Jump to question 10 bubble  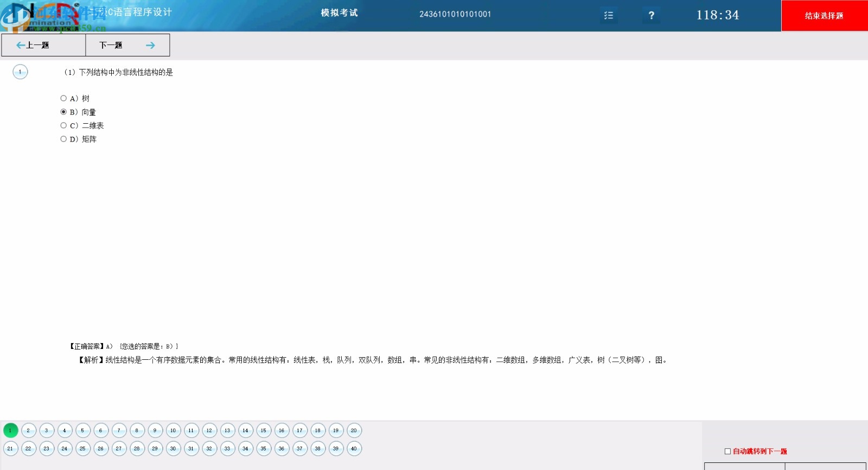174,430
